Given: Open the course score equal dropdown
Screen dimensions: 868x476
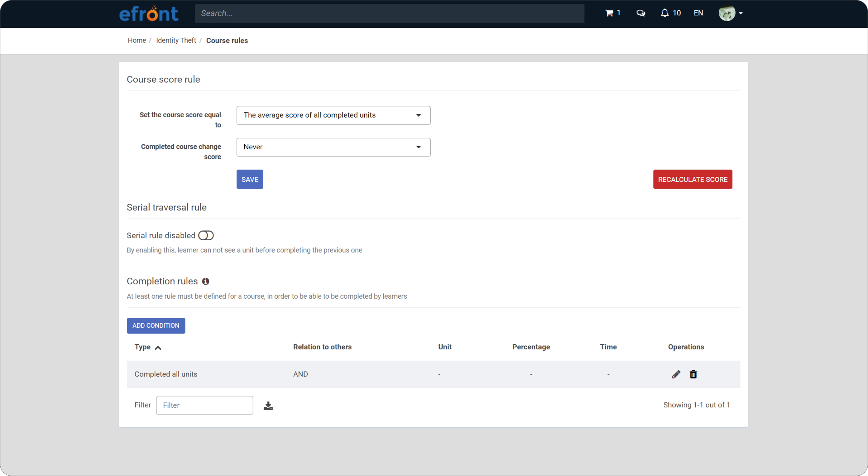Looking at the screenshot, I should pos(333,115).
